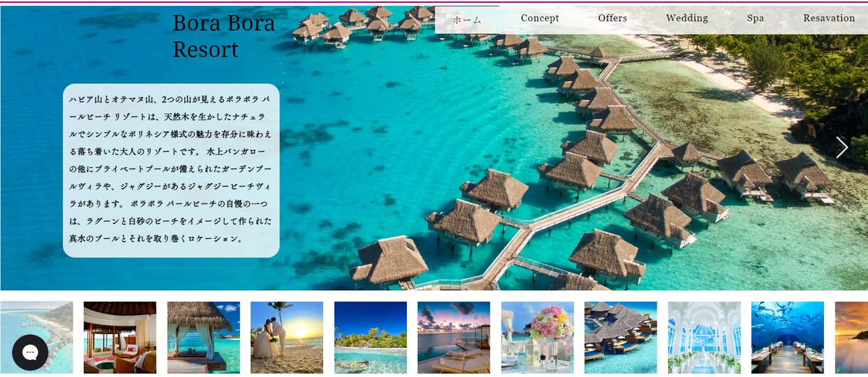View the pink flower bouquet thumbnail
The height and width of the screenshot is (377, 868).
pyautogui.click(x=537, y=337)
